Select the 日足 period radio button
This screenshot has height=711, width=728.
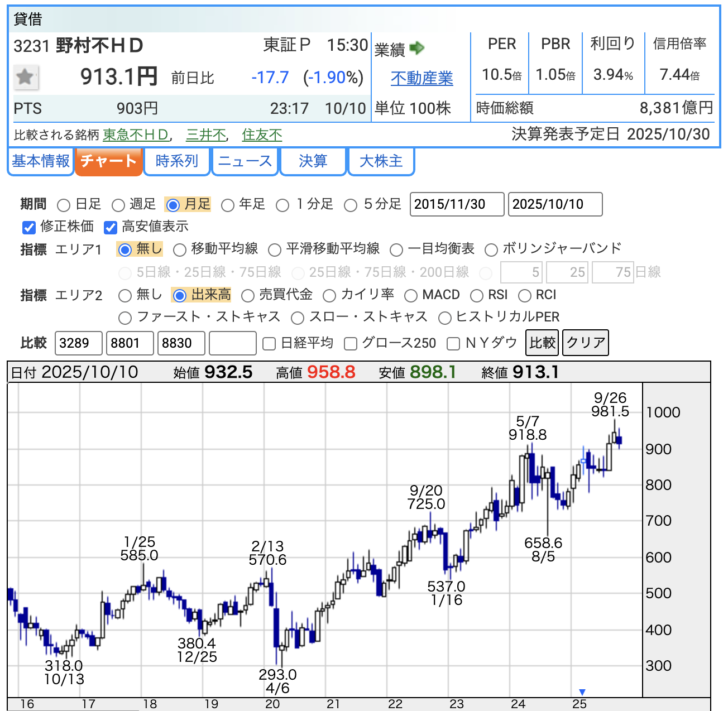click(x=64, y=205)
